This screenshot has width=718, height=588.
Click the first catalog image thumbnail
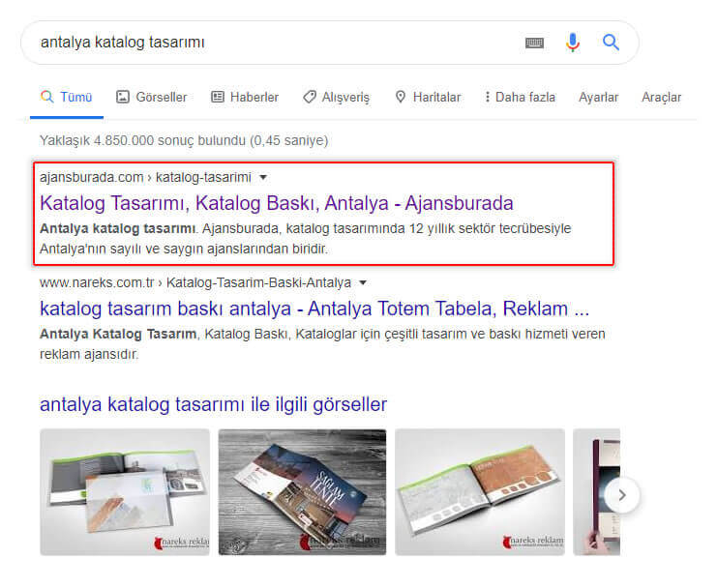point(125,492)
